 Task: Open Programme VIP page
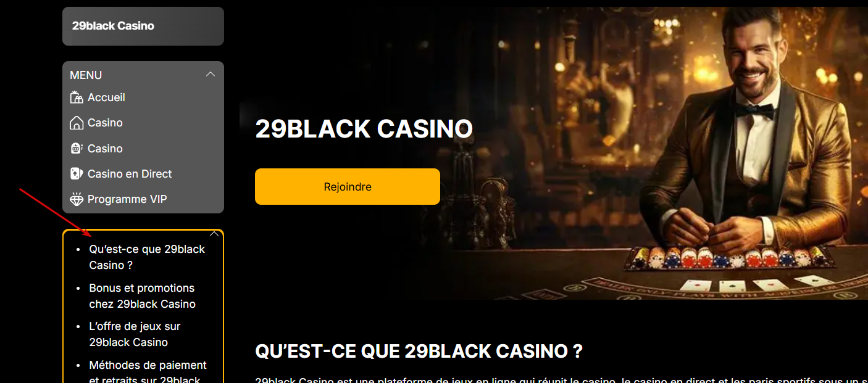click(x=127, y=199)
